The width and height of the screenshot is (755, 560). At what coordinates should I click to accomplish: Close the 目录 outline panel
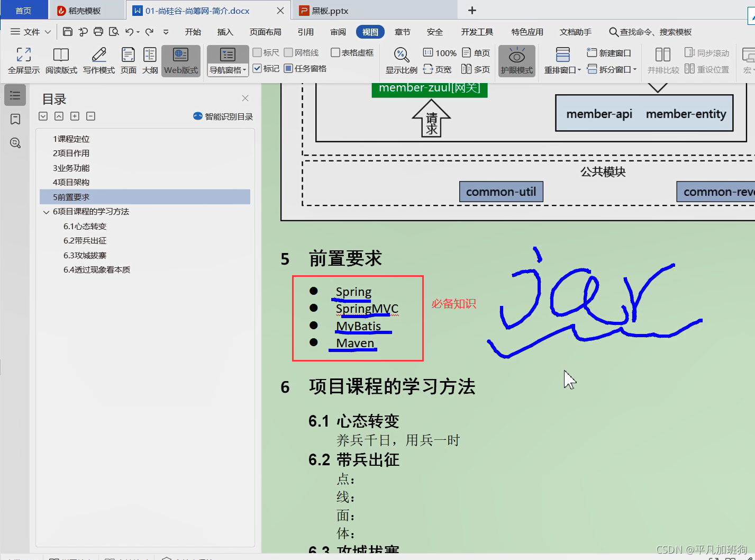point(245,98)
